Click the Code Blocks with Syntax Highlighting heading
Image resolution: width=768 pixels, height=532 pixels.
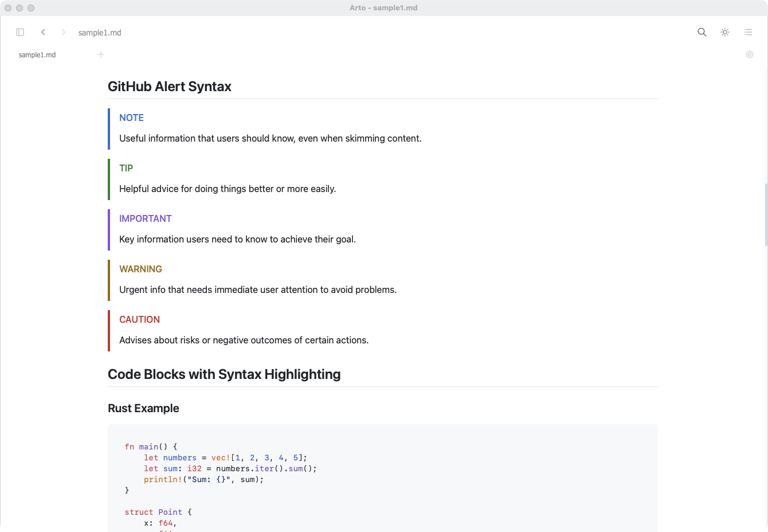[x=224, y=374]
